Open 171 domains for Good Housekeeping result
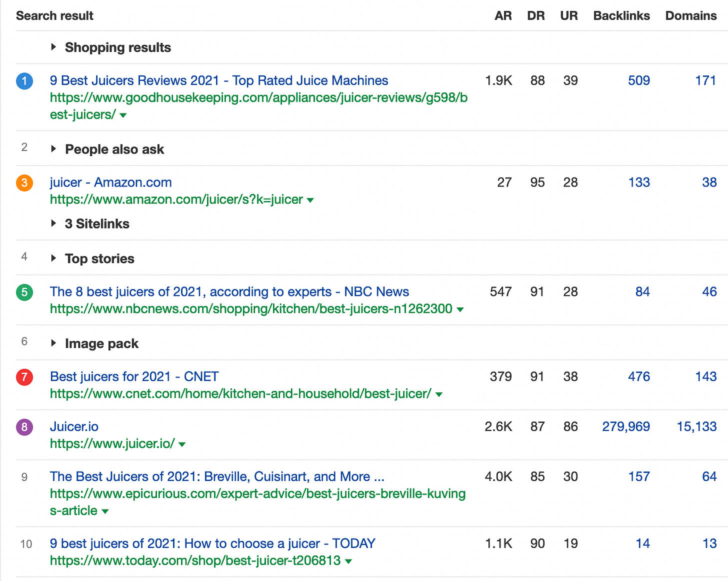This screenshot has height=581, width=728. click(x=705, y=80)
